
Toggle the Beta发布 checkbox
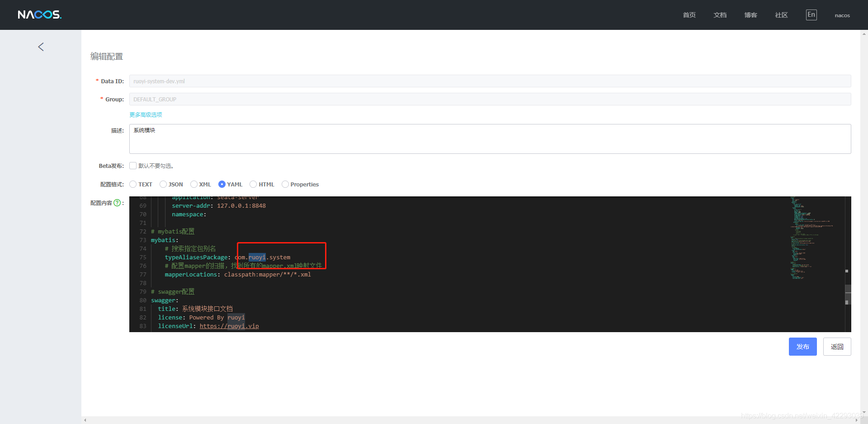click(133, 166)
